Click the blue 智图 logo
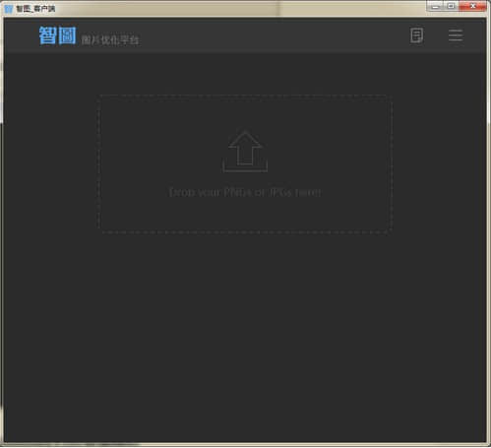 click(57, 35)
